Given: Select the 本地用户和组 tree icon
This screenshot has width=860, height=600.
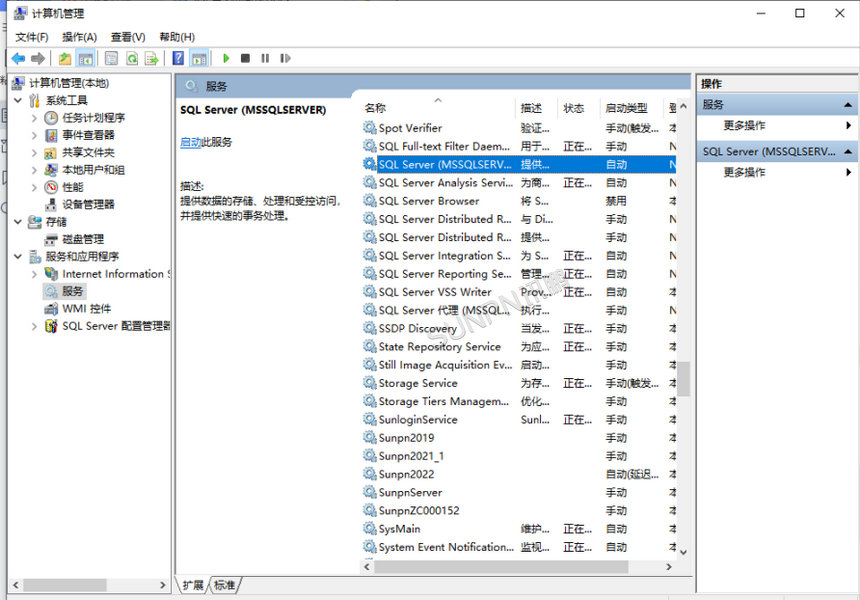Looking at the screenshot, I should 51,170.
